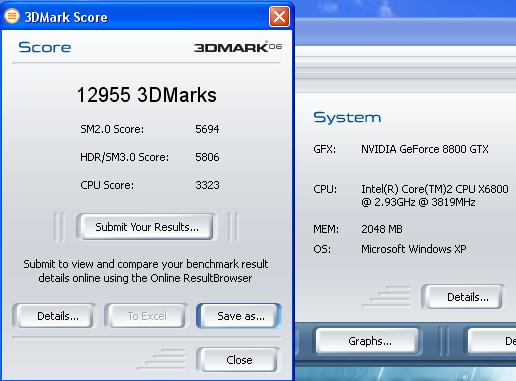Image resolution: width=516 pixels, height=381 pixels.
Task: Click the To Excel button
Action: (x=147, y=316)
